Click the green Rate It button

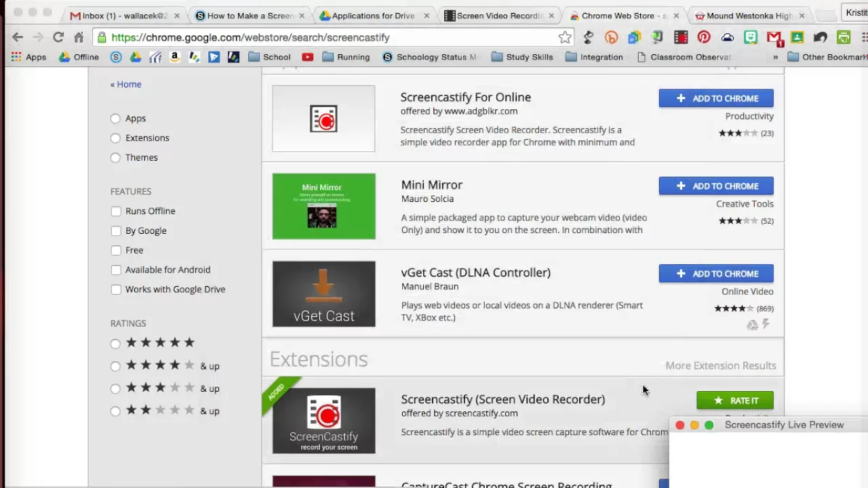coord(735,401)
